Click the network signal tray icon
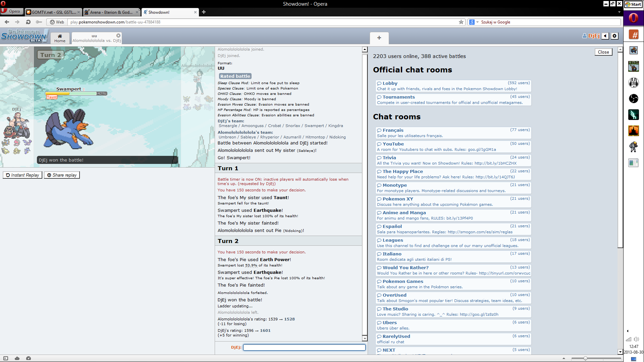Image resolution: width=644 pixels, height=362 pixels. [629, 339]
